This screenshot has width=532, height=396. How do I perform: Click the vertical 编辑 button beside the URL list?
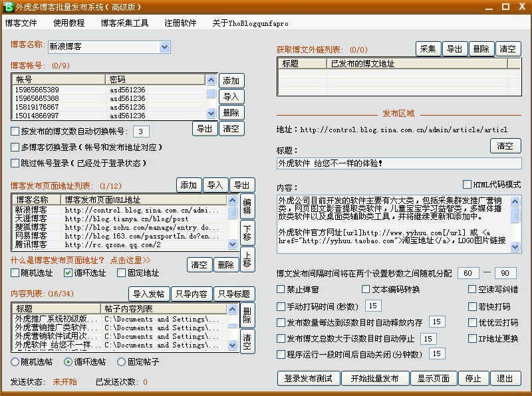[247, 206]
